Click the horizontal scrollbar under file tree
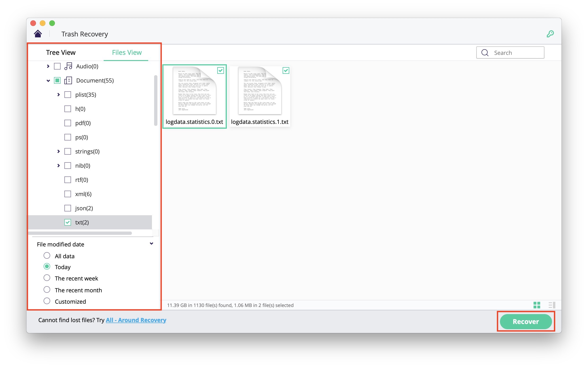This screenshot has height=368, width=588. 80,233
